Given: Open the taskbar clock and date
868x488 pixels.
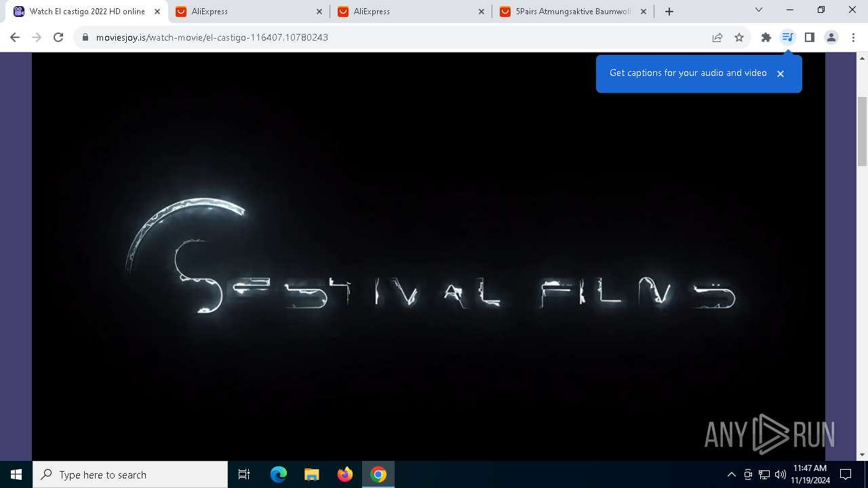Looking at the screenshot, I should [x=810, y=474].
